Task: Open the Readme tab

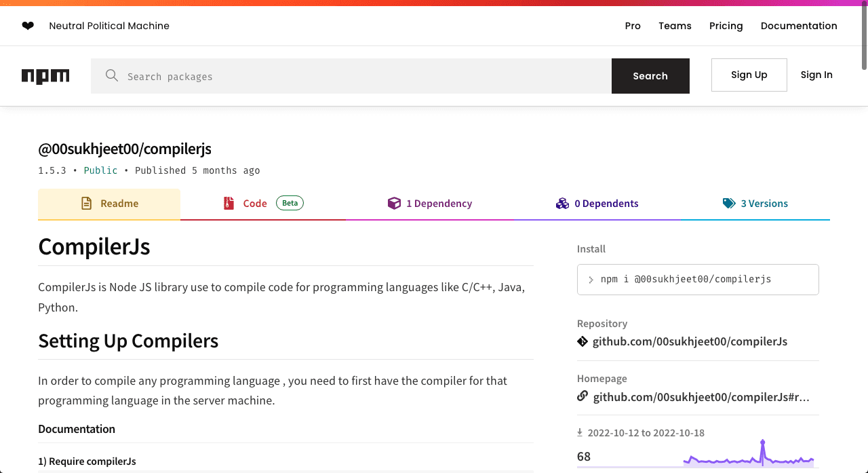Action: [x=109, y=204]
